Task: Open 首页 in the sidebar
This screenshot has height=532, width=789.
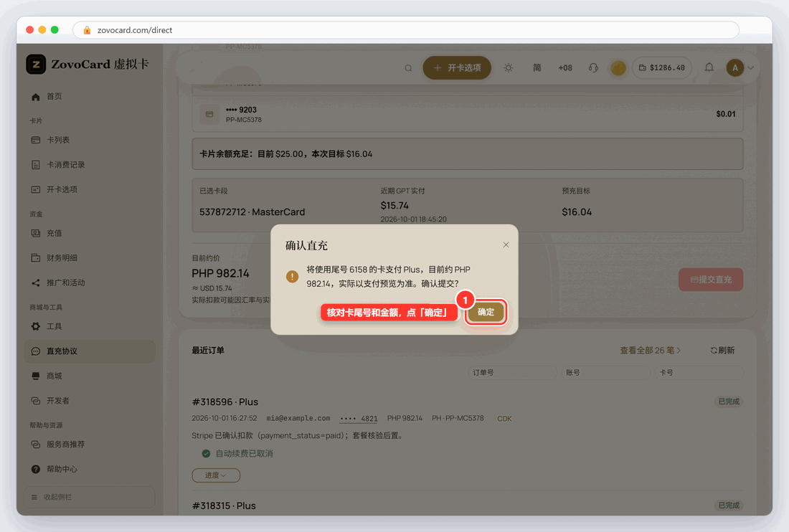Action: (x=90, y=97)
